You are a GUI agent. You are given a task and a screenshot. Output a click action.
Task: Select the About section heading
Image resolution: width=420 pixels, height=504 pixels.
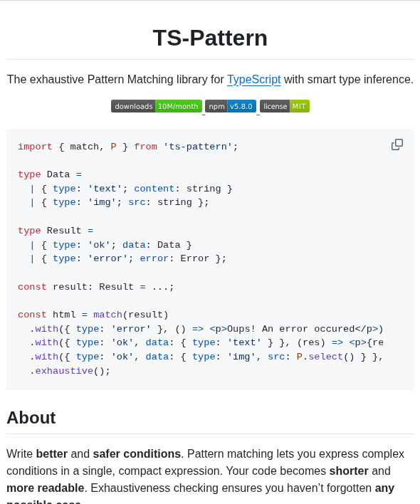click(31, 418)
